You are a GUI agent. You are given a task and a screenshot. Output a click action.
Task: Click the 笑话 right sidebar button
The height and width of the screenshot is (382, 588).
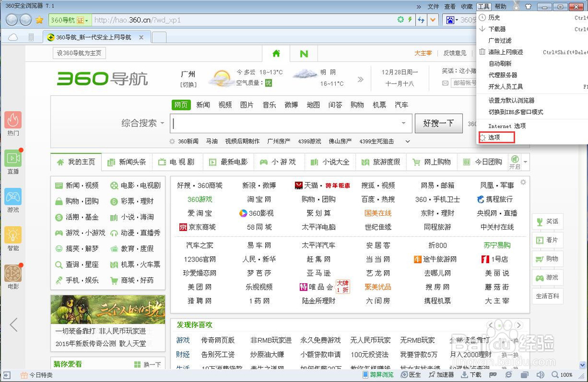point(547,222)
